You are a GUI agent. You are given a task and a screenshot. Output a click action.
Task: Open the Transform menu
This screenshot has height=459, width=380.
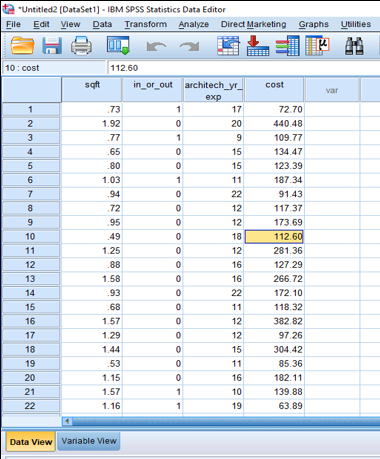146,24
